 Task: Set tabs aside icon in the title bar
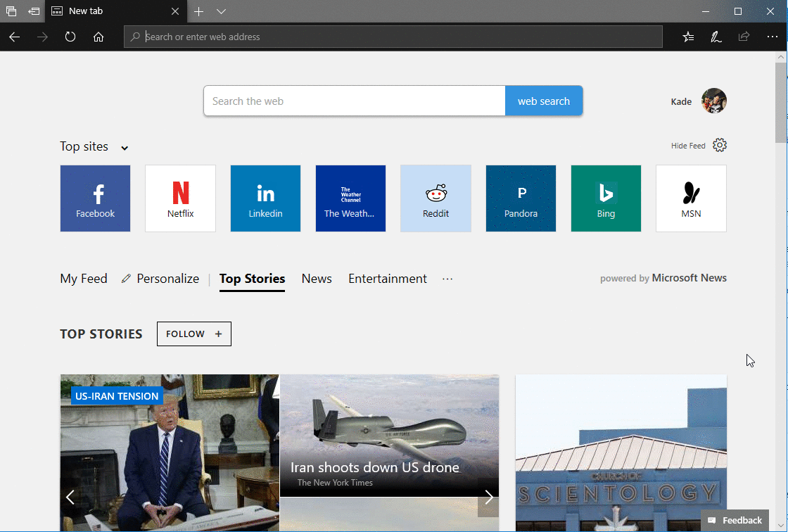click(x=34, y=11)
